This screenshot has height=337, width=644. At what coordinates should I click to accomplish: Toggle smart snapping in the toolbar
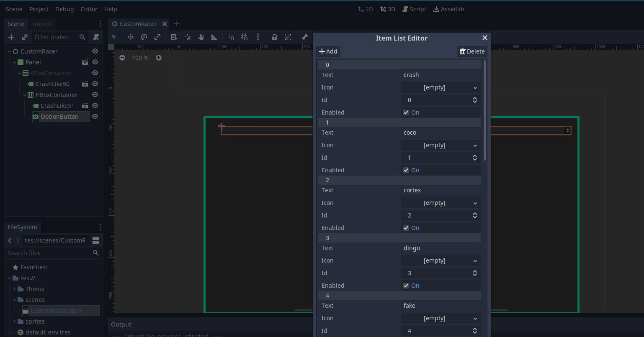231,37
